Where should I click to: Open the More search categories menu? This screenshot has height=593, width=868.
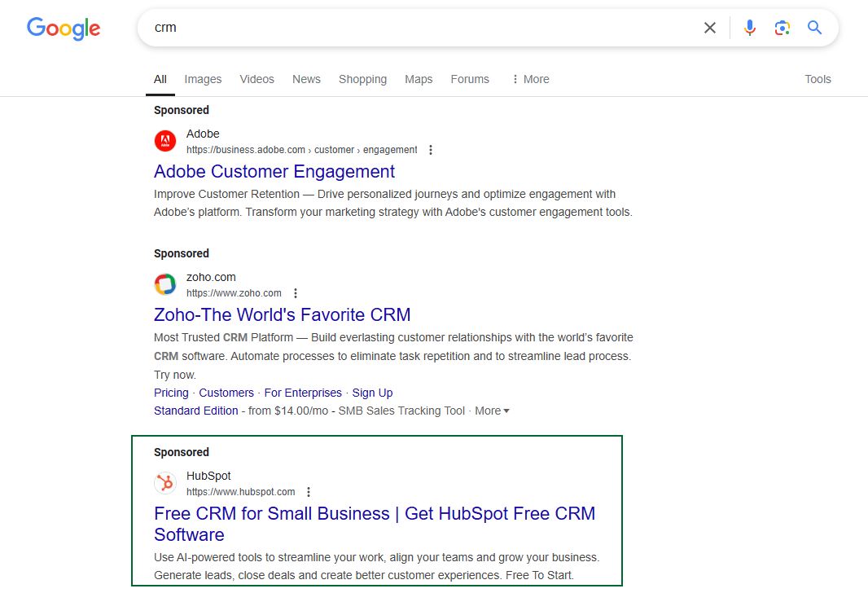click(x=530, y=79)
